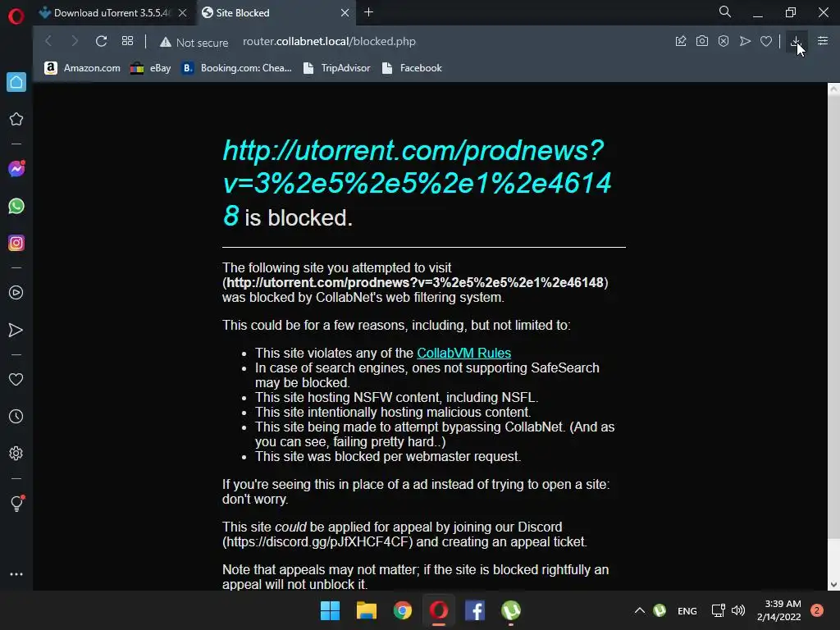Open the eBay bookmark
The height and width of the screenshot is (630, 840).
click(x=151, y=68)
